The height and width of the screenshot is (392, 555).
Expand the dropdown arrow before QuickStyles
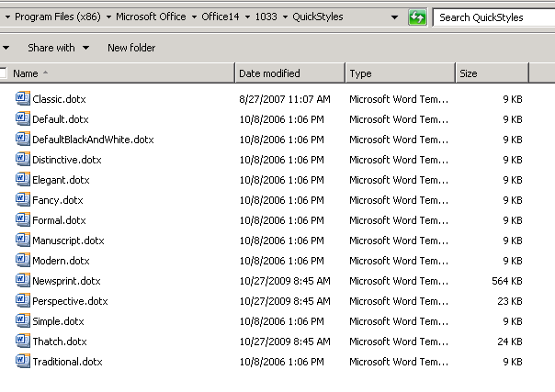285,17
